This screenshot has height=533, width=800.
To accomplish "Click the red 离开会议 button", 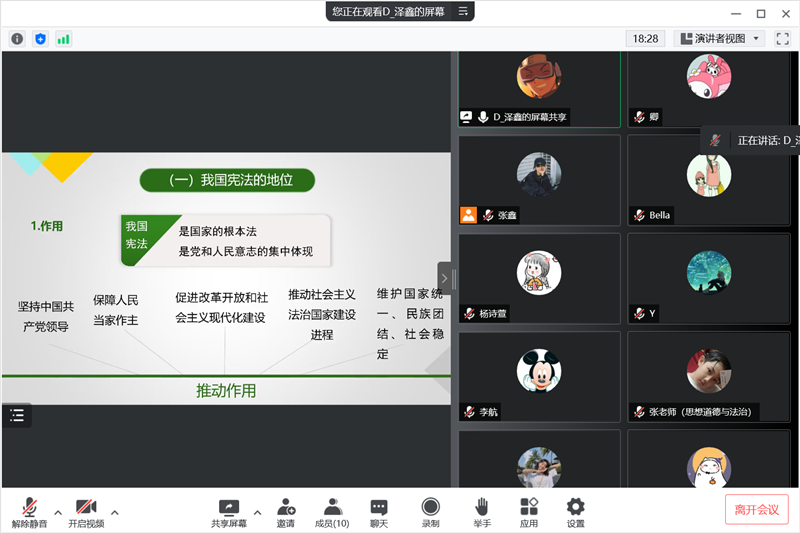I will (756, 509).
